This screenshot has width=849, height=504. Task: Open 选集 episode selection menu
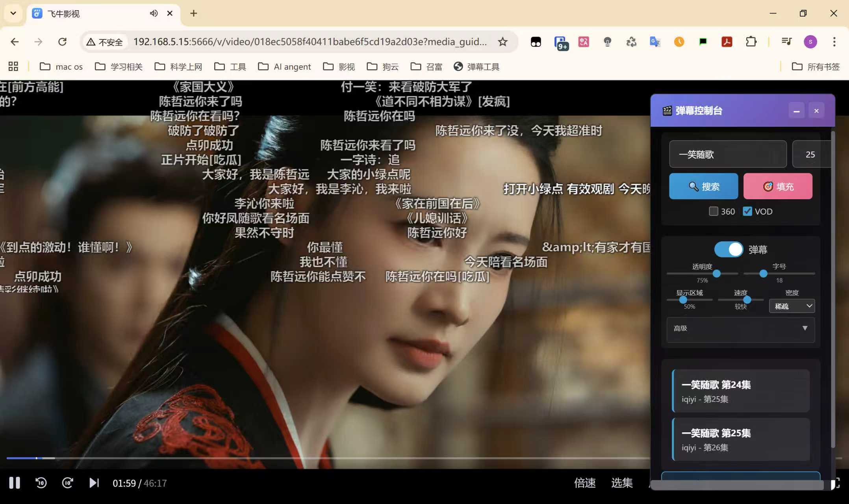click(x=622, y=483)
